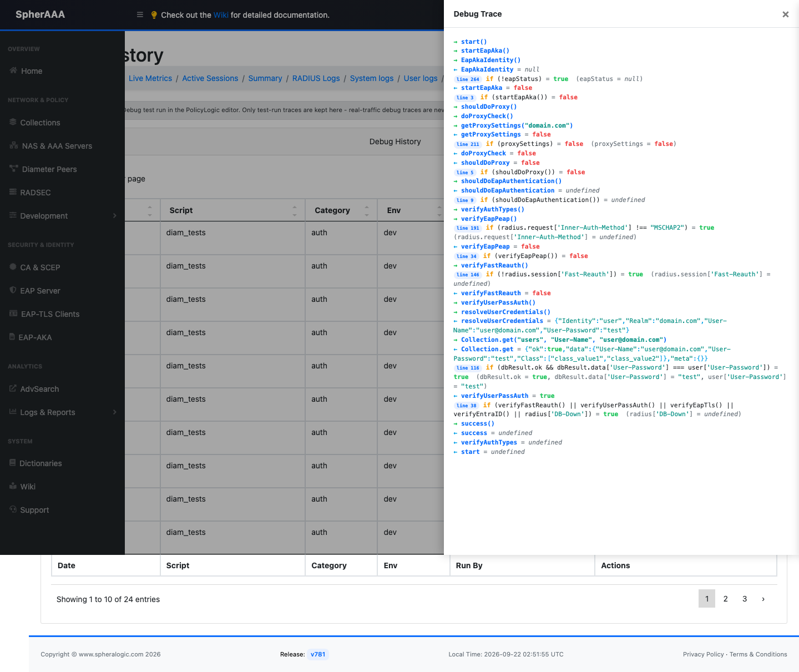799x672 pixels.
Task: Click the Debug History heading
Action: [395, 142]
